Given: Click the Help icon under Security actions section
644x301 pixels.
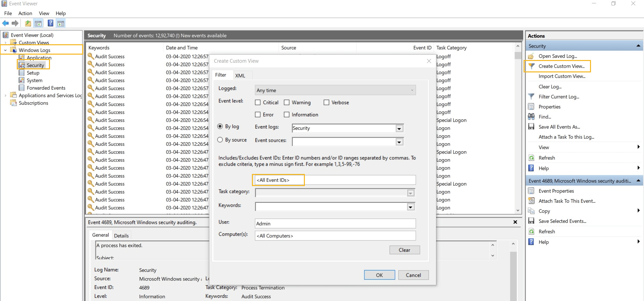Looking at the screenshot, I should 531,168.
